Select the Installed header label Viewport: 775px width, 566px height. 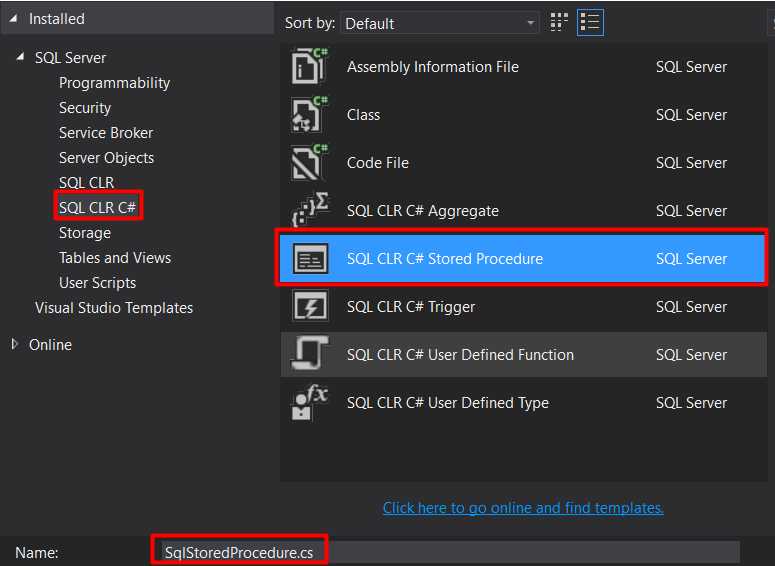click(x=56, y=19)
